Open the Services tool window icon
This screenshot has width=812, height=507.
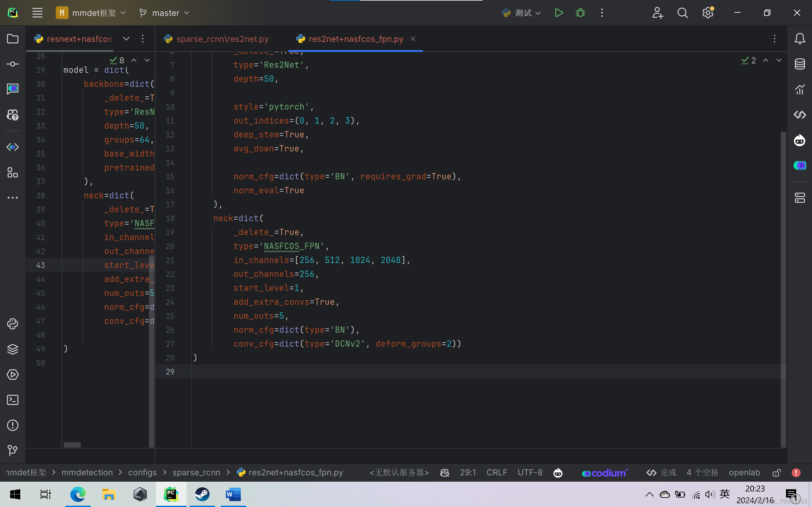(12, 375)
